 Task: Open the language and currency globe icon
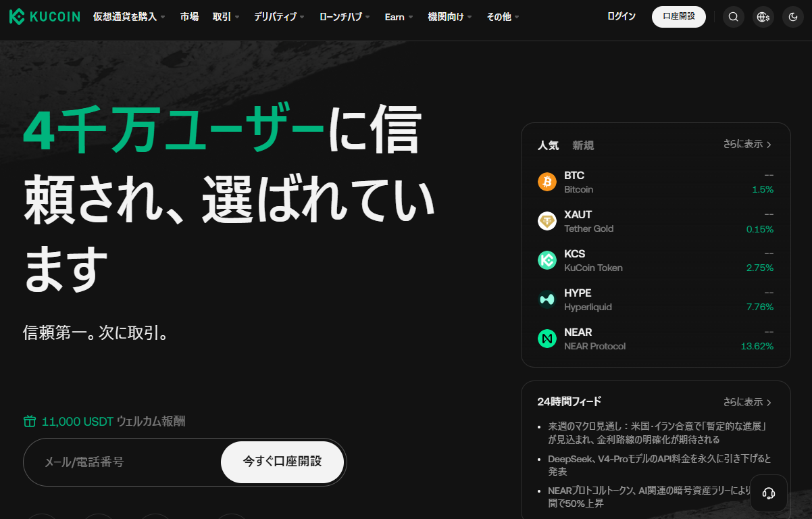point(763,17)
